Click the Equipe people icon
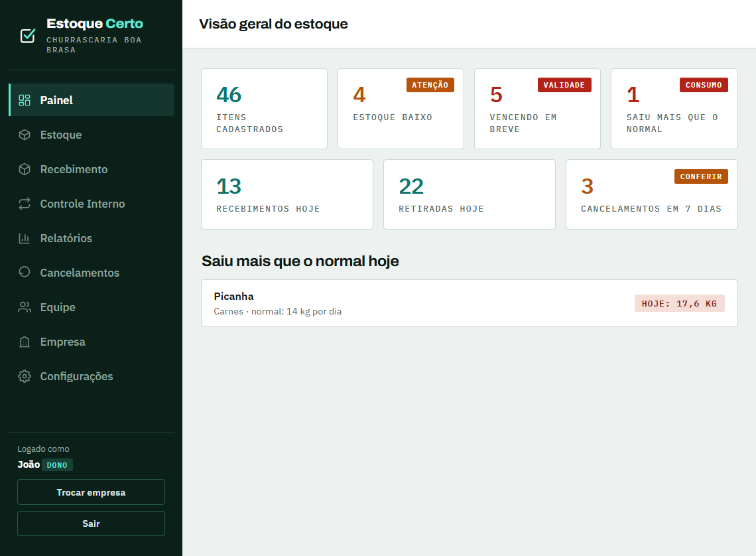This screenshot has height=556, width=756. pos(25,307)
